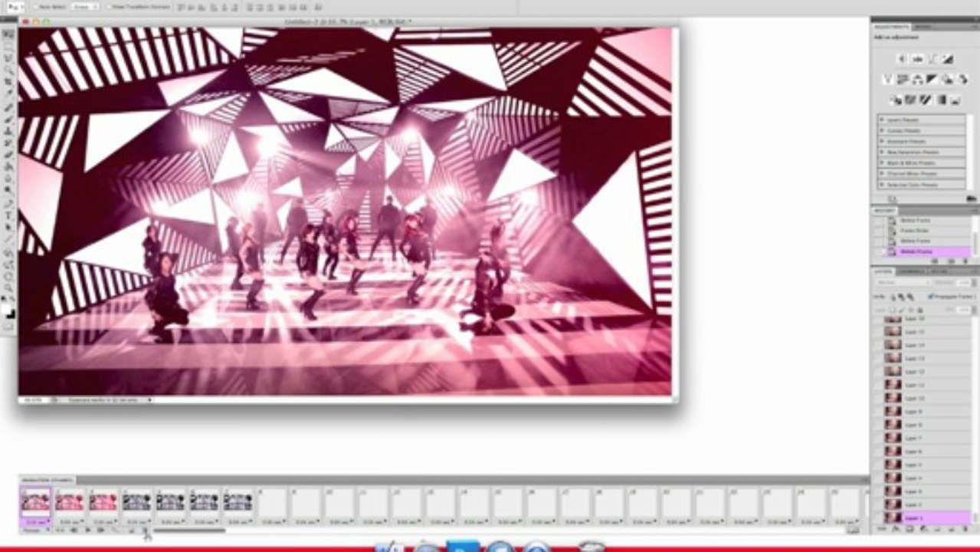This screenshot has width=980, height=552.
Task: Add a Hue/Saturation adjustment
Action: [902, 79]
